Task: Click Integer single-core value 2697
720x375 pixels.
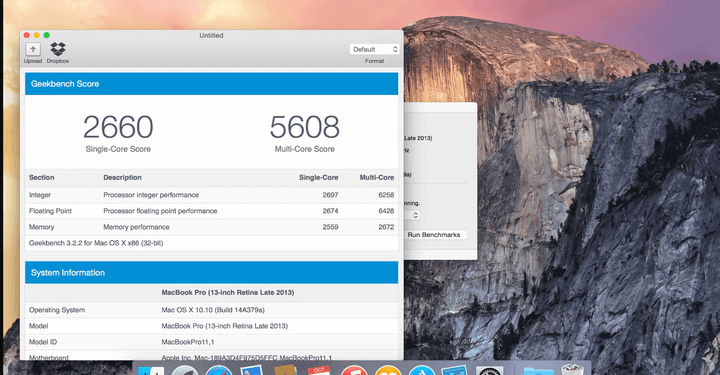Action: tap(330, 195)
